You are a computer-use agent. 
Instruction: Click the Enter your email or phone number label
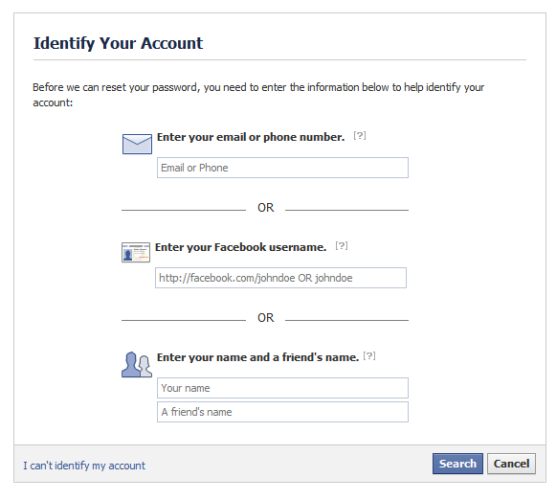point(251,137)
